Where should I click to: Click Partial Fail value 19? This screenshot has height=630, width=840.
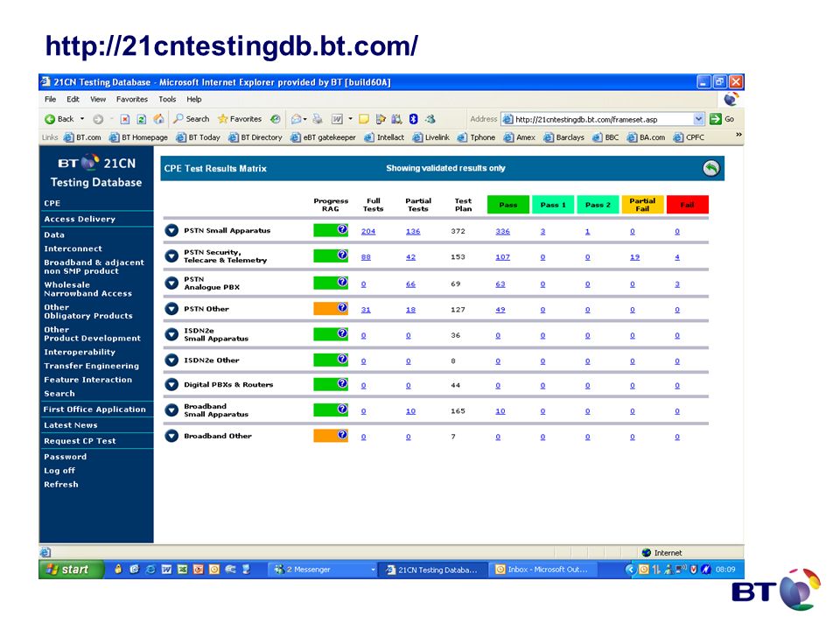pyautogui.click(x=635, y=257)
